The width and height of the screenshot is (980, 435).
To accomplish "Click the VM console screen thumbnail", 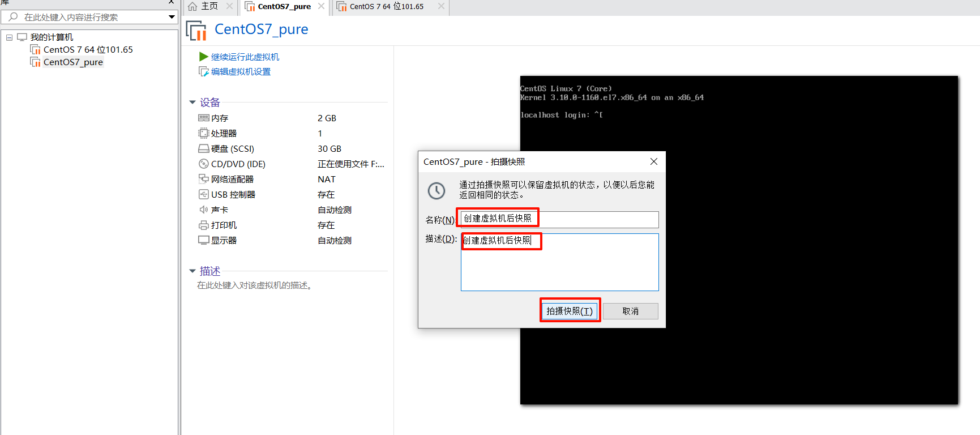I will click(739, 240).
